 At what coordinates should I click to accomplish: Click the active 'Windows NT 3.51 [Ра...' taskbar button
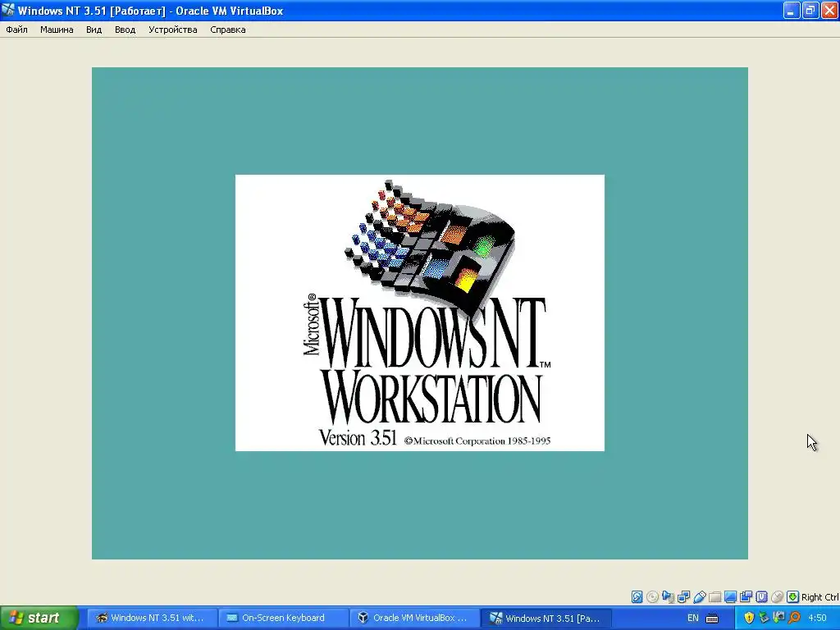(x=546, y=619)
